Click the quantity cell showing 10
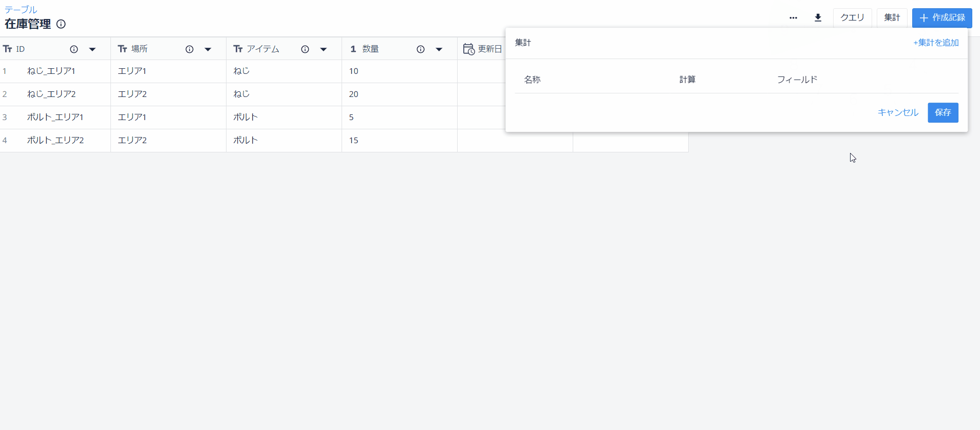This screenshot has width=980, height=430. pyautogui.click(x=400, y=71)
